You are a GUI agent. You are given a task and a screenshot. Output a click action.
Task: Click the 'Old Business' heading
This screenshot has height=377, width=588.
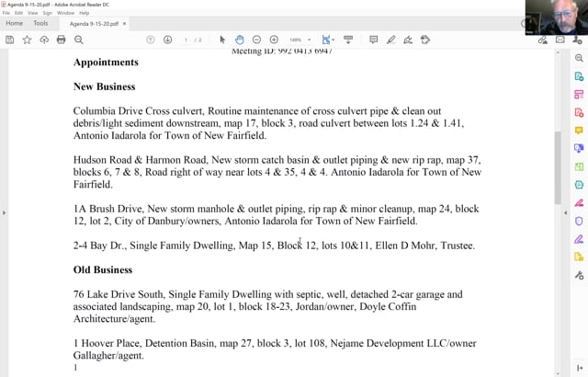tap(103, 269)
